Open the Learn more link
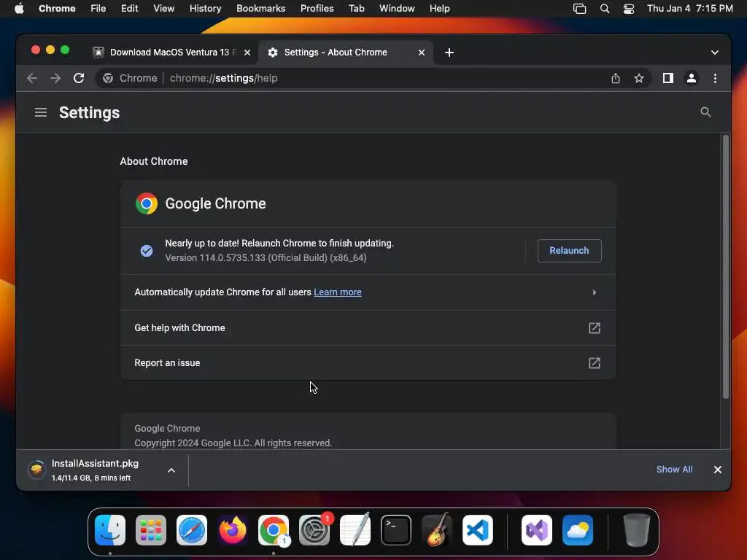This screenshot has width=747, height=560. [337, 292]
